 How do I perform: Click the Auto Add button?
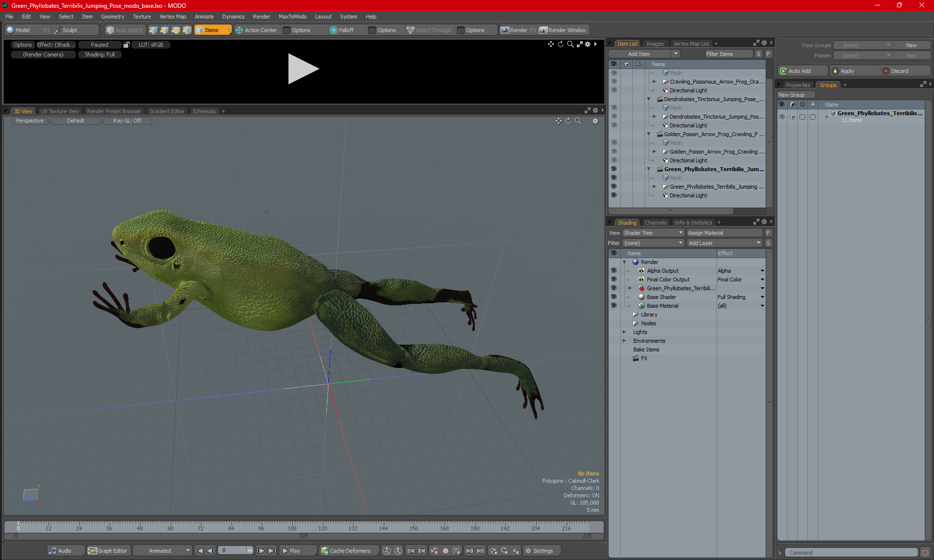[802, 71]
